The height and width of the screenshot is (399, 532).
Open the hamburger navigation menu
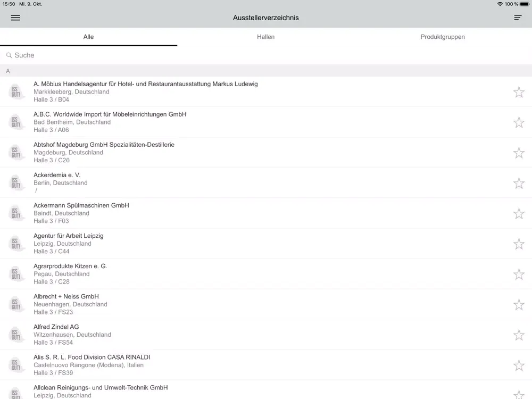pos(15,18)
